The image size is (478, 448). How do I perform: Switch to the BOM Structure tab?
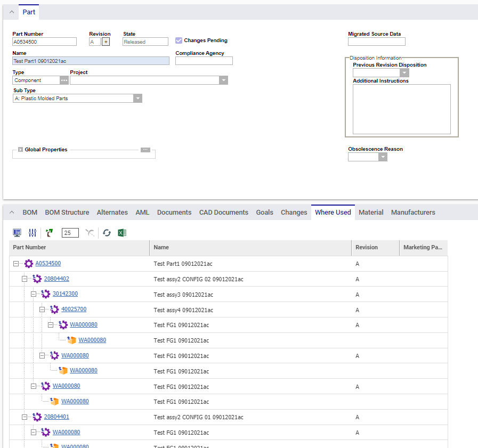coord(67,213)
